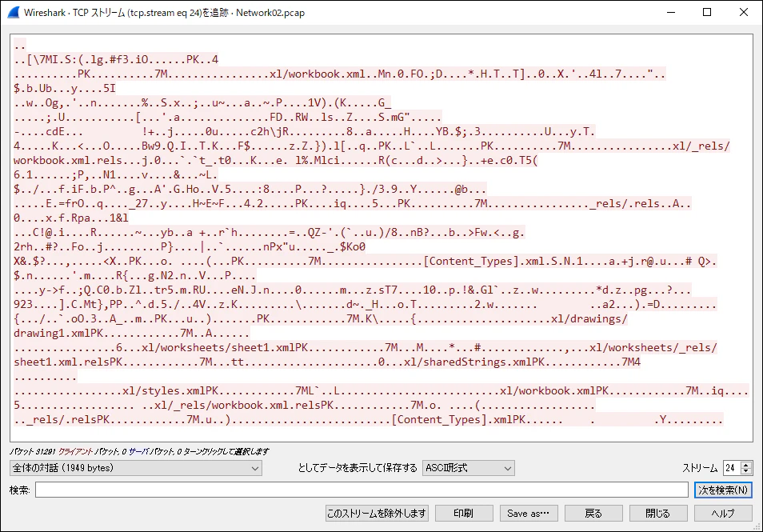Click the としてデータを表示して保存する label
The height and width of the screenshot is (532, 763).
coord(358,468)
